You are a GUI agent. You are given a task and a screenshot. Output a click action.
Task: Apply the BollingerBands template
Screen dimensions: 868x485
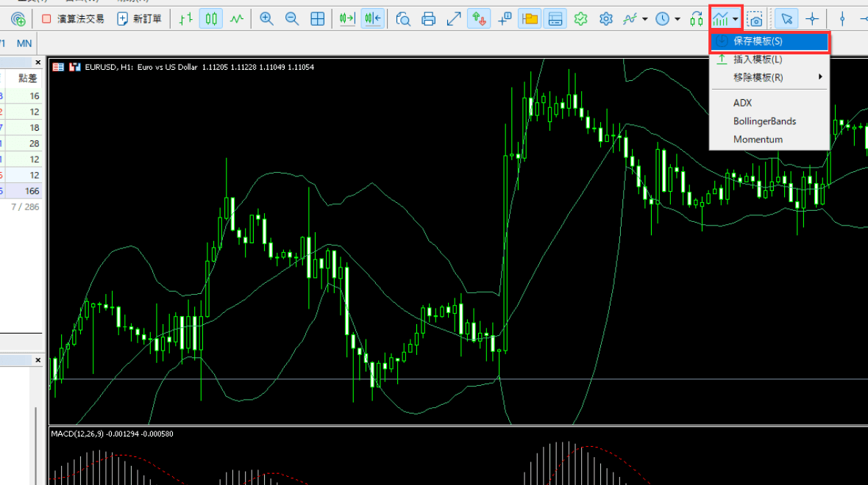pyautogui.click(x=764, y=121)
